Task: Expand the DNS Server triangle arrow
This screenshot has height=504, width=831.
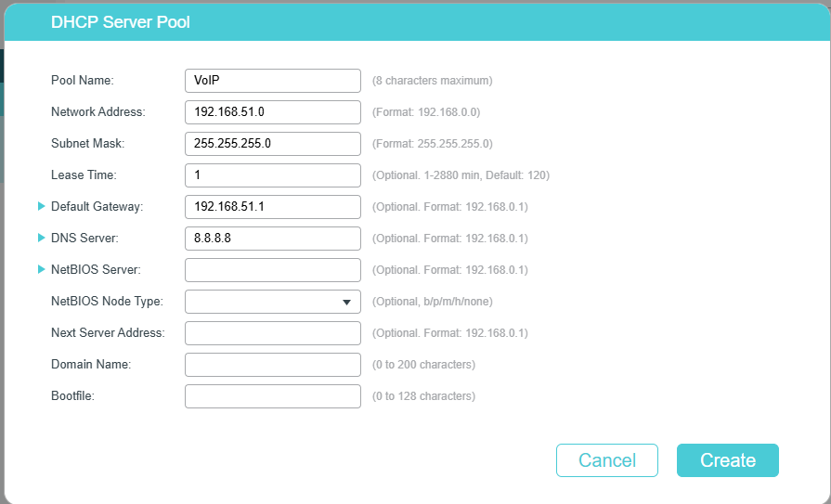Action: point(42,238)
